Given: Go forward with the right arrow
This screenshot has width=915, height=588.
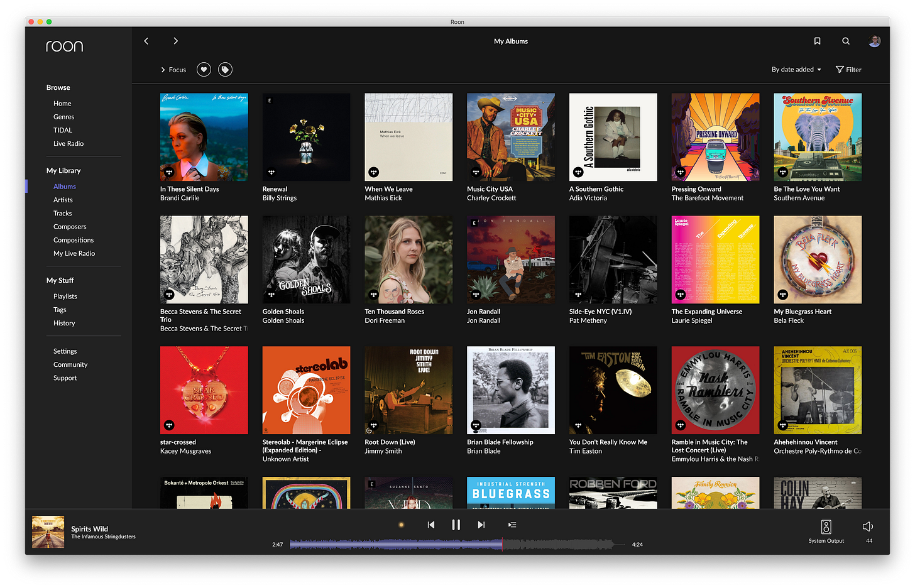Looking at the screenshot, I should click(175, 41).
